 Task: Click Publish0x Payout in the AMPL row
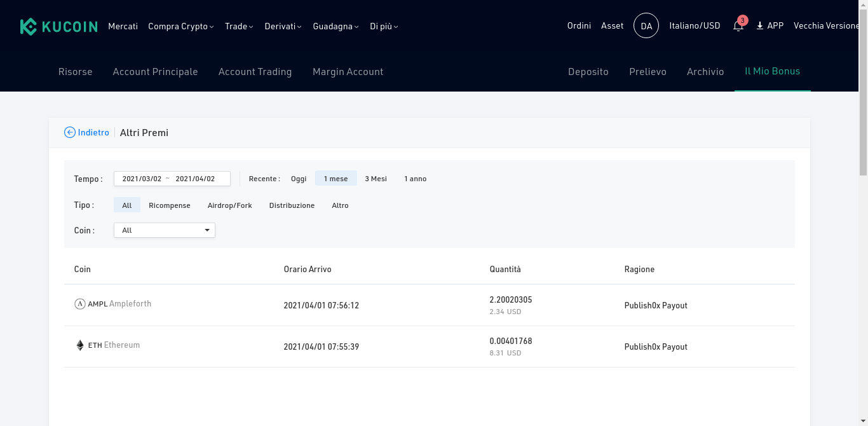pos(656,305)
